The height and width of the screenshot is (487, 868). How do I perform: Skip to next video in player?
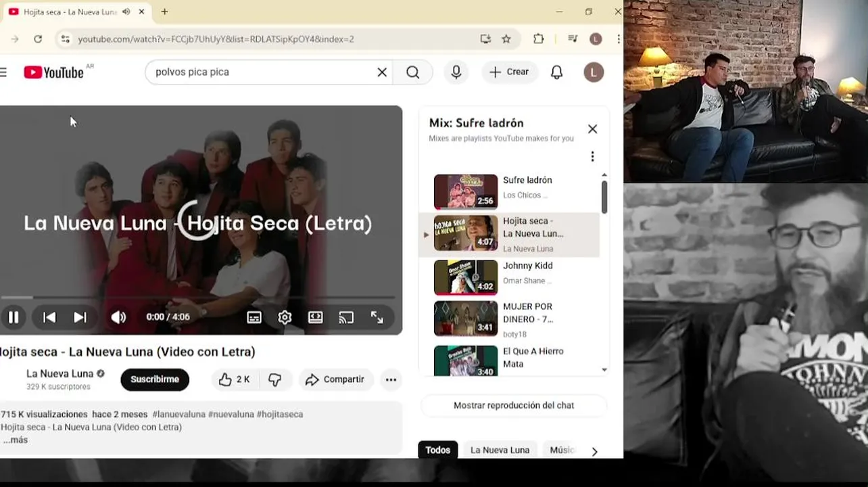pyautogui.click(x=80, y=317)
